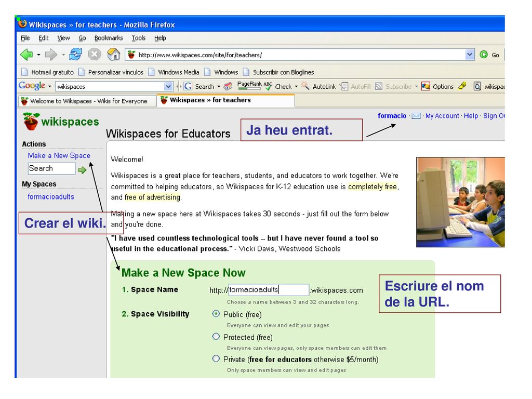Click the AutoFill icon
Viewport: 532px width, 399px height.
(344, 86)
